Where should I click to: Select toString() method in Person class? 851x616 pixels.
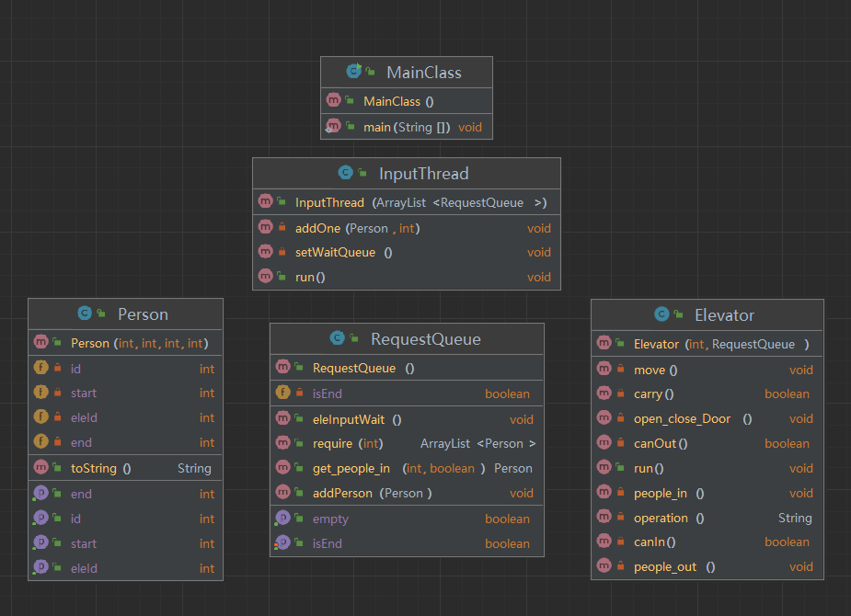click(x=125, y=468)
